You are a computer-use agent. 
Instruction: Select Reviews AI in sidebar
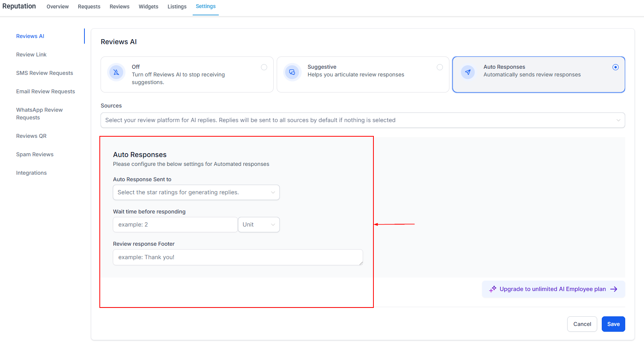point(30,36)
